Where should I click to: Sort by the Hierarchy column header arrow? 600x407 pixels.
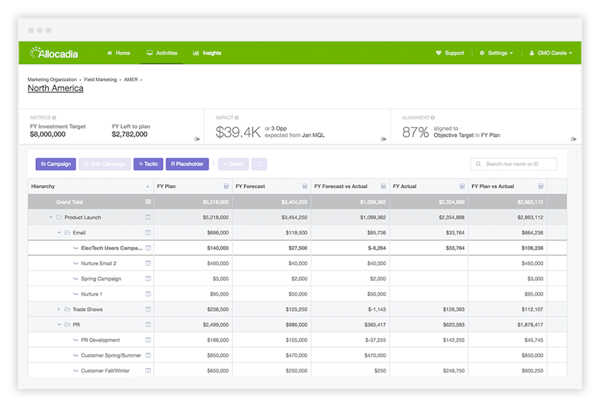coord(148,186)
